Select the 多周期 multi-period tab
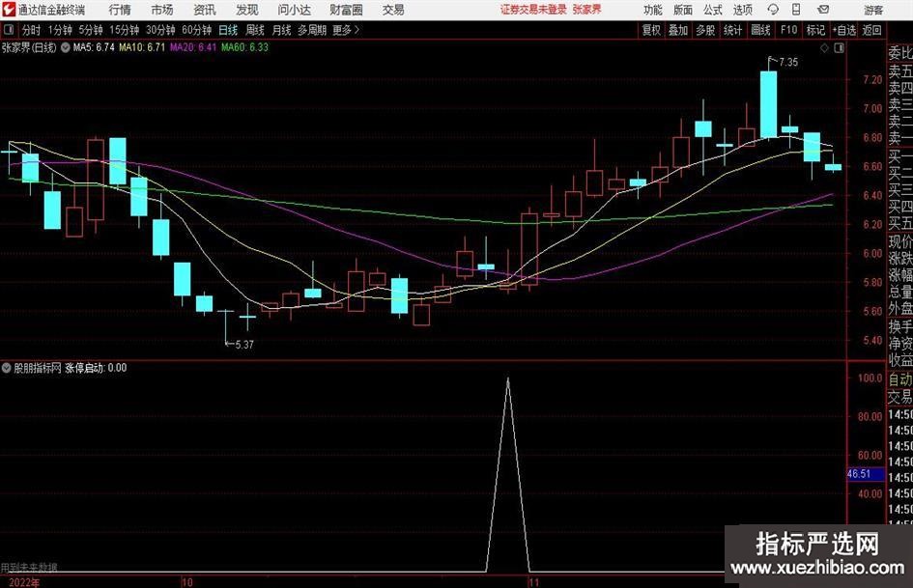913x588 pixels. (311, 30)
